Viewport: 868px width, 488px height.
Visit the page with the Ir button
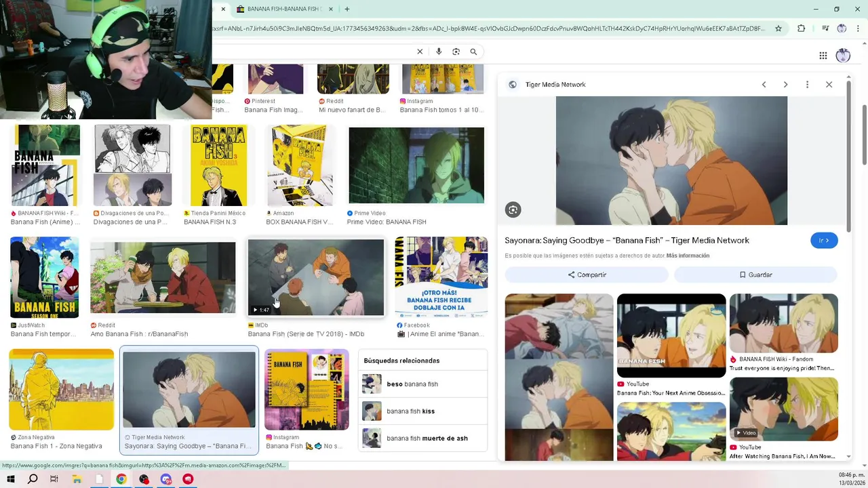coord(824,241)
